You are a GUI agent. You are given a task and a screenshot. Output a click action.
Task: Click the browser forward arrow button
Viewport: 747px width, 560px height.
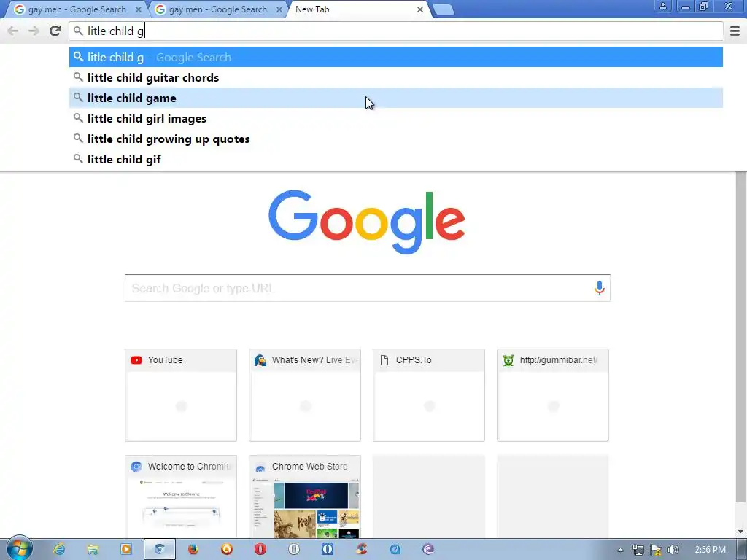[34, 31]
